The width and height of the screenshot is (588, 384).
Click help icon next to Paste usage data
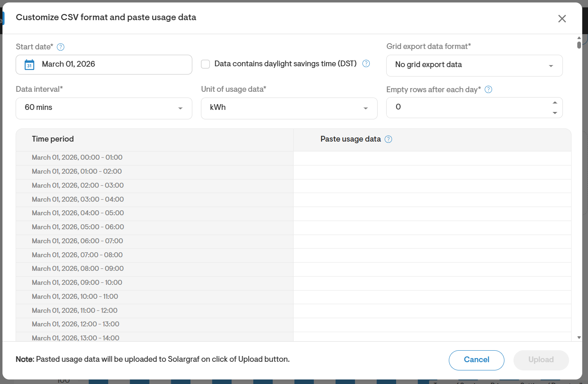tap(388, 139)
